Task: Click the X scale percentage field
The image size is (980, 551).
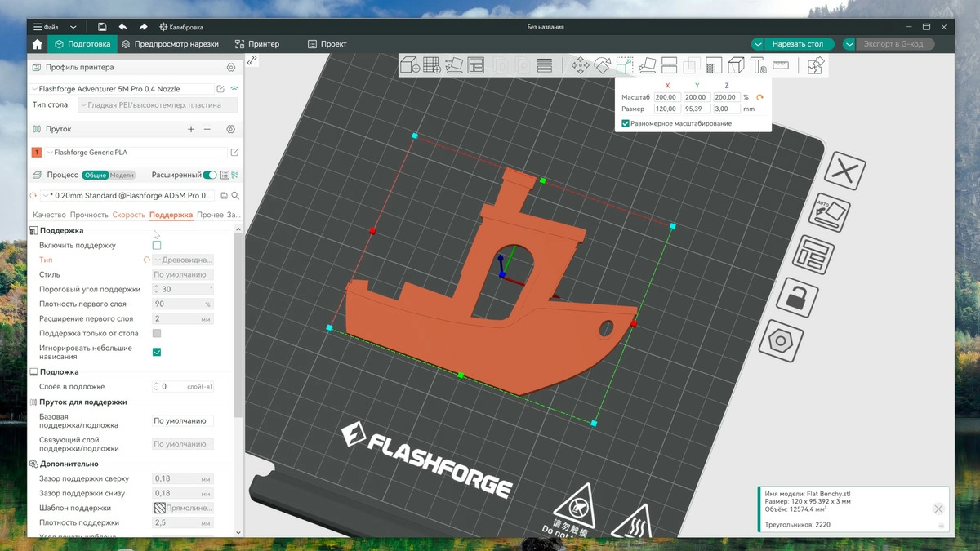Action: pyautogui.click(x=667, y=97)
